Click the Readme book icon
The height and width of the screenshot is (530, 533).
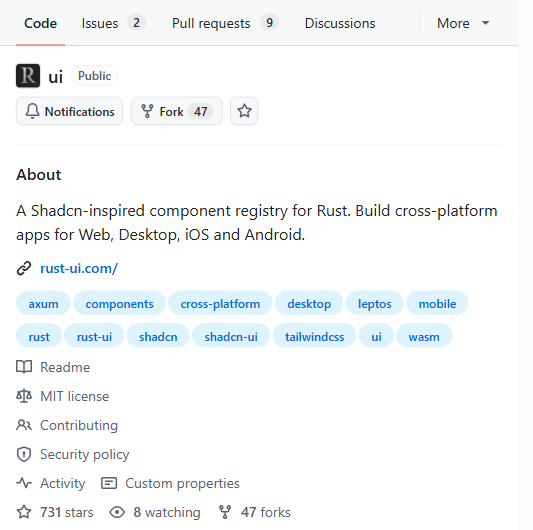(x=24, y=367)
